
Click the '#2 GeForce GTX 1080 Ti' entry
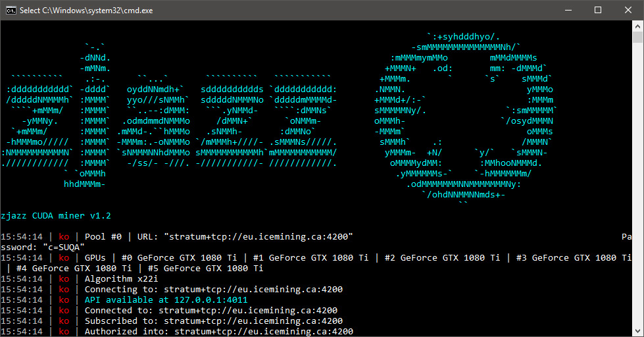[x=442, y=257]
